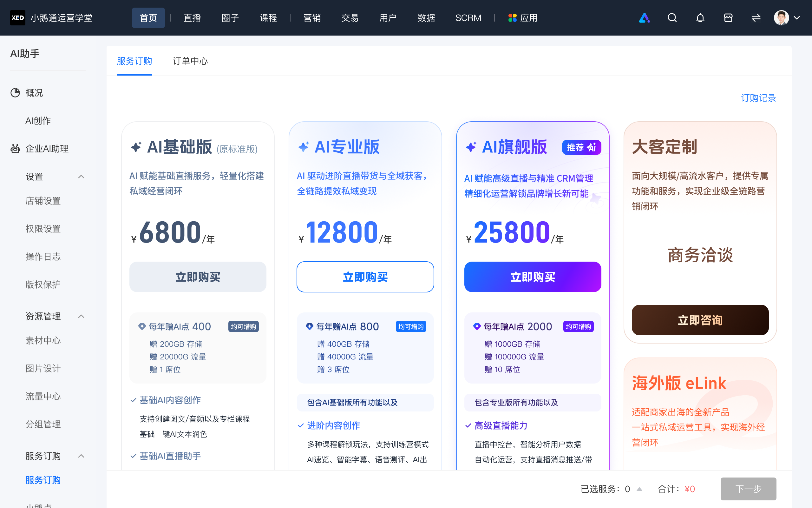
Task: Click the switch arrows icon in header
Action: tap(756, 18)
